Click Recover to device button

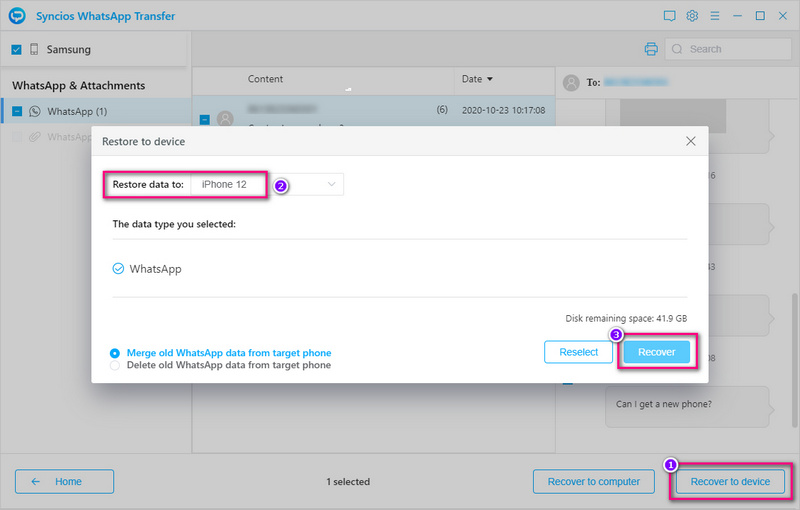(730, 481)
